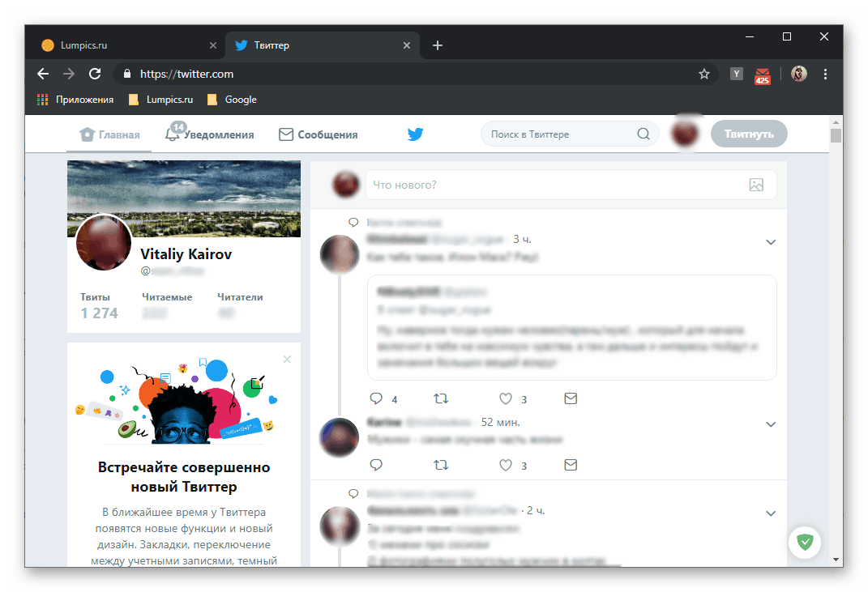Reload the Twitter page

tap(95, 74)
